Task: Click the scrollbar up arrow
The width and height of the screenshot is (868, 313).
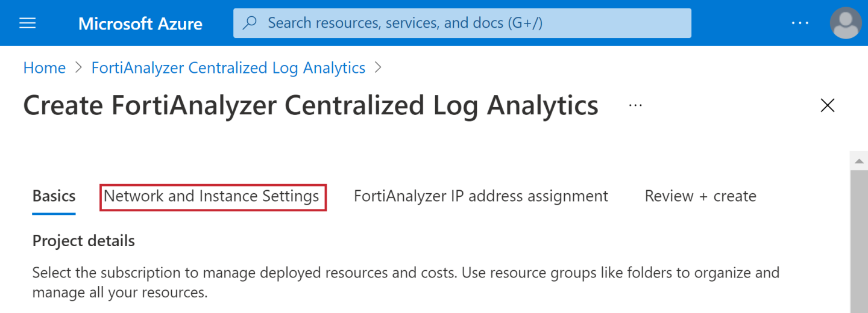Action: point(858,161)
